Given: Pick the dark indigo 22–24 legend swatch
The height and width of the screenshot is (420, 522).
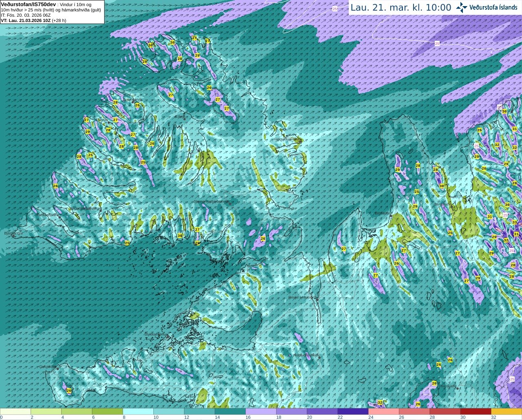Looking at the screenshot, I should (x=353, y=411).
